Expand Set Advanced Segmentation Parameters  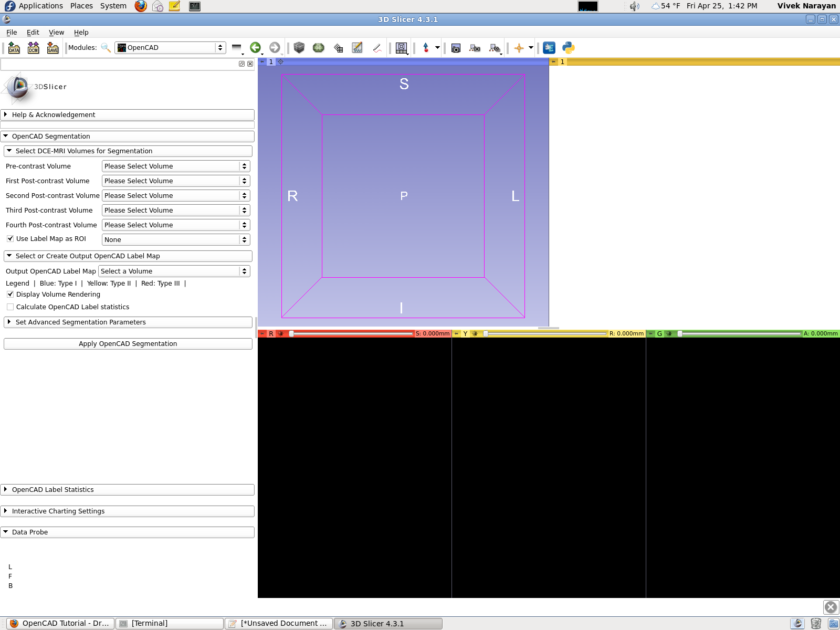tap(128, 322)
